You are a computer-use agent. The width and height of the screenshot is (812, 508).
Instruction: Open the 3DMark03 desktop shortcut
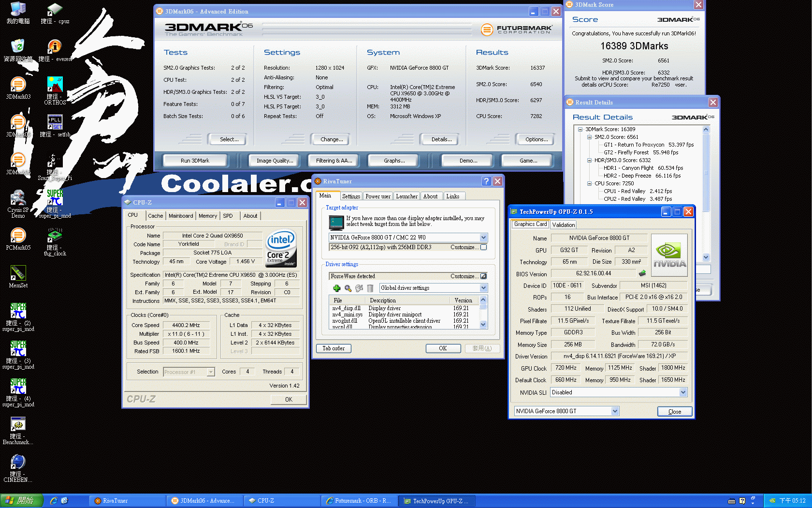point(18,88)
